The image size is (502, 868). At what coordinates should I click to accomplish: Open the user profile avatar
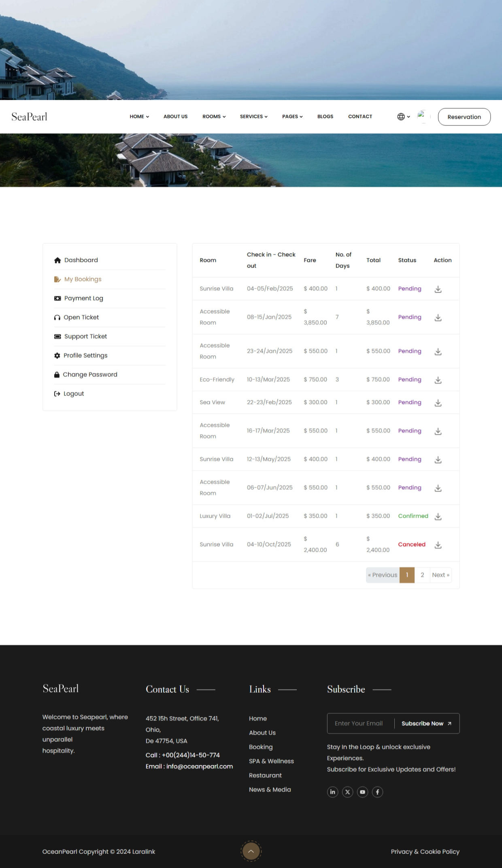click(422, 116)
